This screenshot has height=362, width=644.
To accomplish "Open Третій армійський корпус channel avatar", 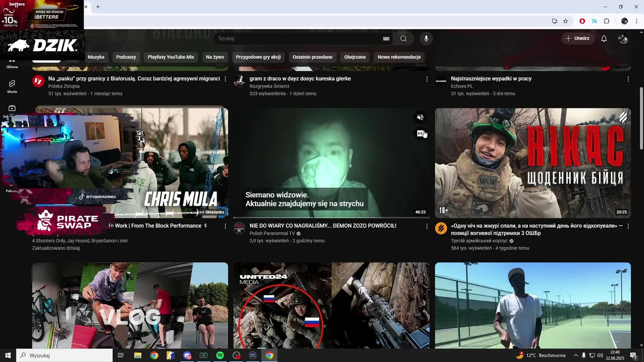I will pos(441,228).
